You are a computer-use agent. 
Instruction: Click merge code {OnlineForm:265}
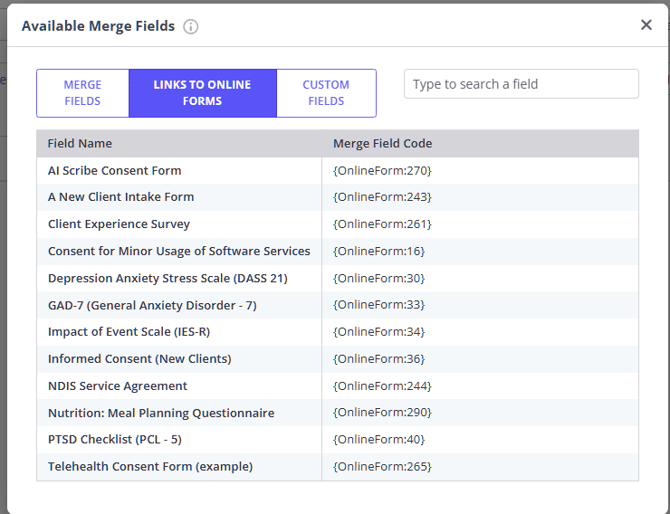tap(382, 466)
